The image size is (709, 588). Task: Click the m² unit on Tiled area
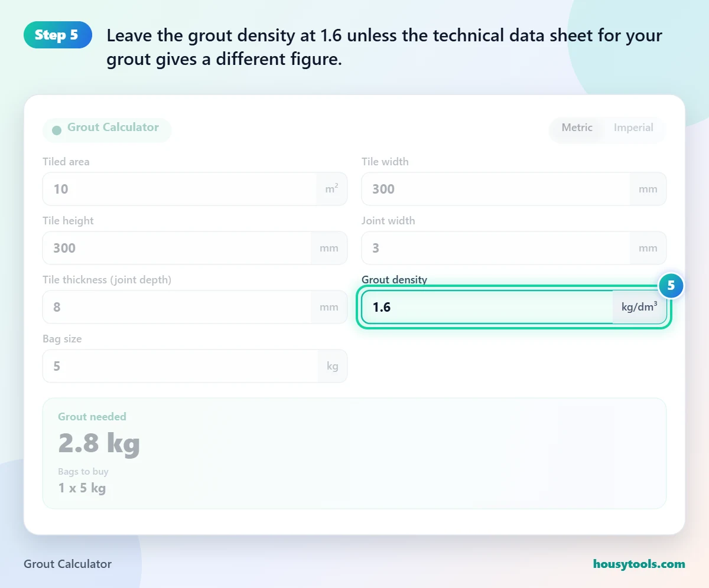pos(332,189)
